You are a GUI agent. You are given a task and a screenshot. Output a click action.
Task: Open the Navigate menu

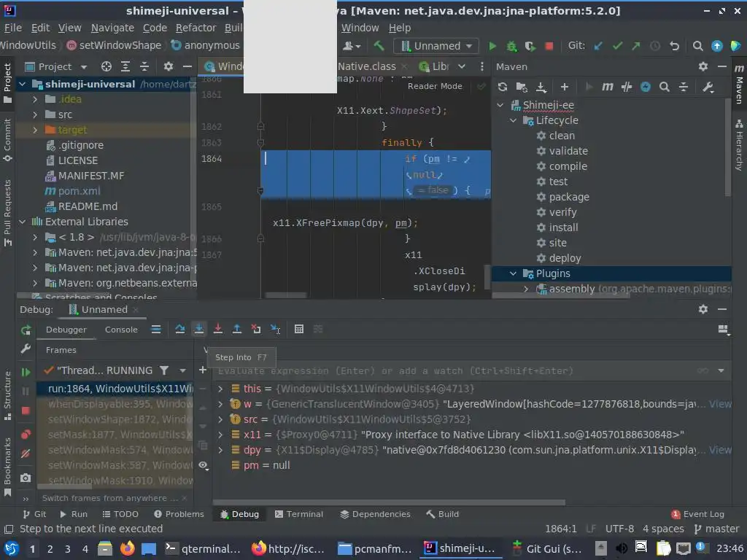112,28
